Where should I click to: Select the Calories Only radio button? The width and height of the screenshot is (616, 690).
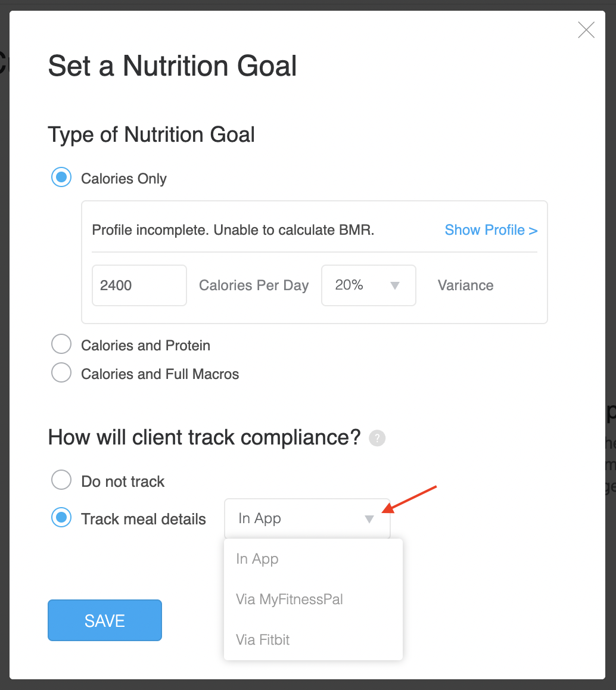point(61,178)
